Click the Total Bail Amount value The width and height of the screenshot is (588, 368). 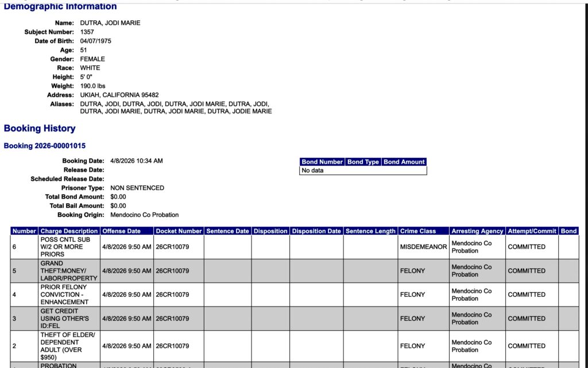click(x=118, y=206)
